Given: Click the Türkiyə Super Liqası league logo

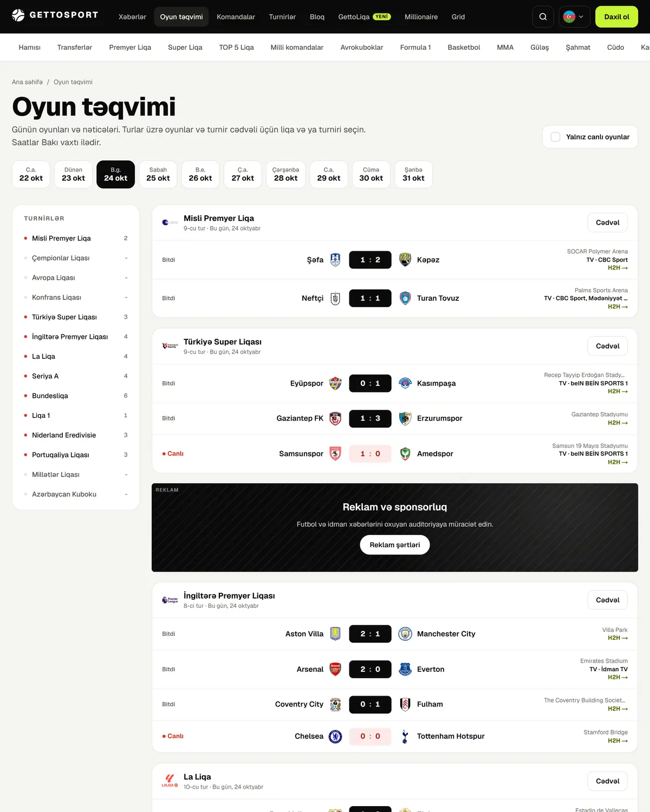Looking at the screenshot, I should pyautogui.click(x=170, y=346).
